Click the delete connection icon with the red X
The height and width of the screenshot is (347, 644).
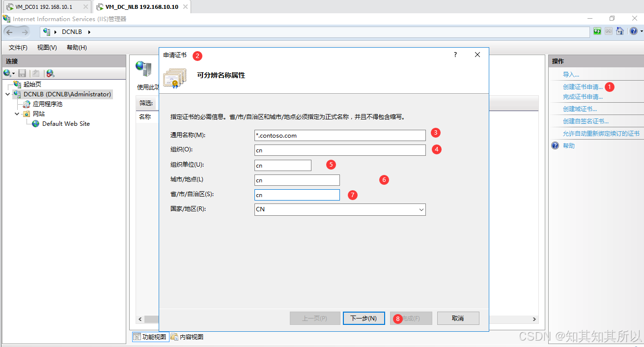[x=50, y=73]
